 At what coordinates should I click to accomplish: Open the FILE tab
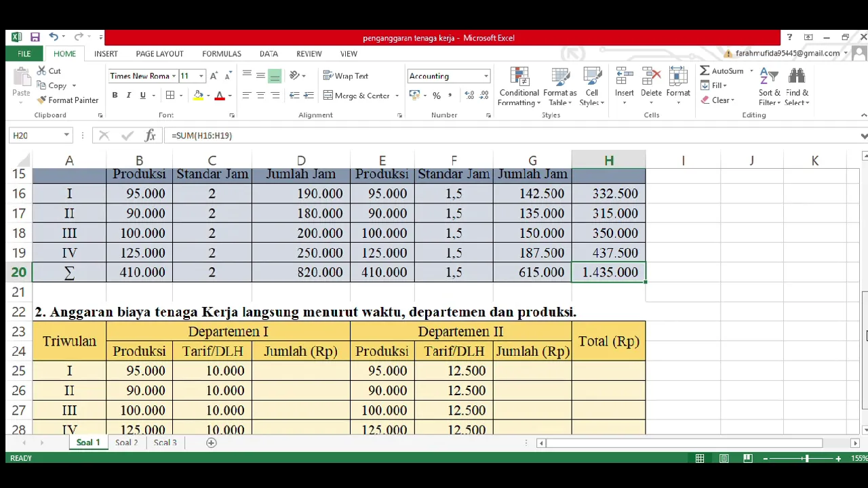pyautogui.click(x=24, y=54)
